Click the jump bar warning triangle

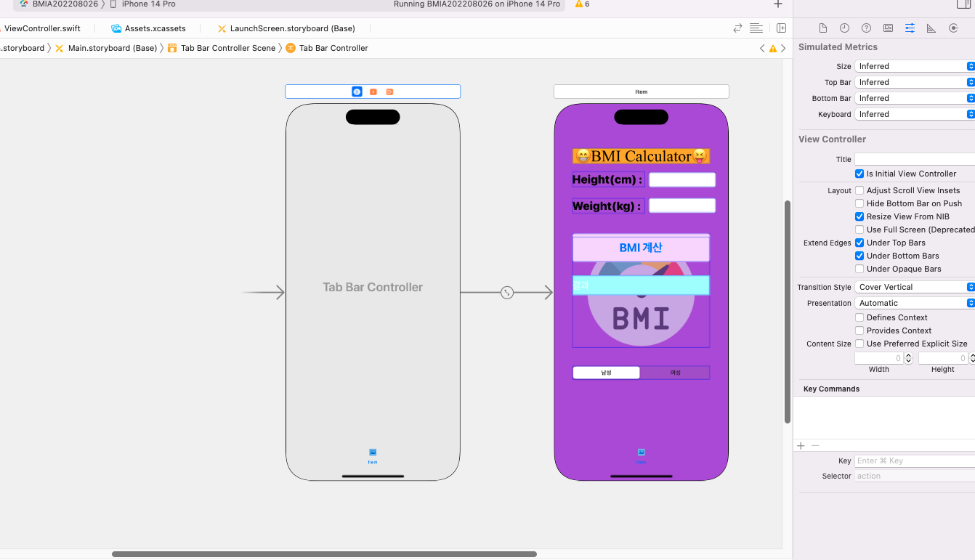pos(773,49)
